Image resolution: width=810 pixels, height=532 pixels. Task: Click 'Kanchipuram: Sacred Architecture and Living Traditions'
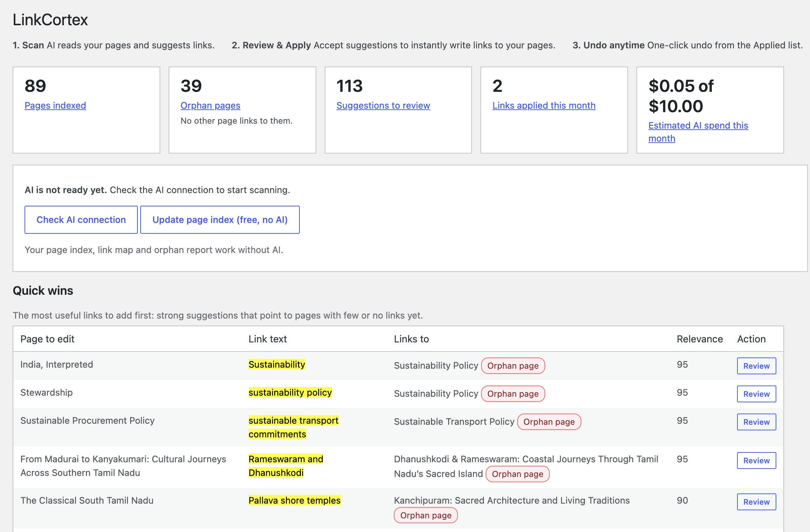pos(512,500)
